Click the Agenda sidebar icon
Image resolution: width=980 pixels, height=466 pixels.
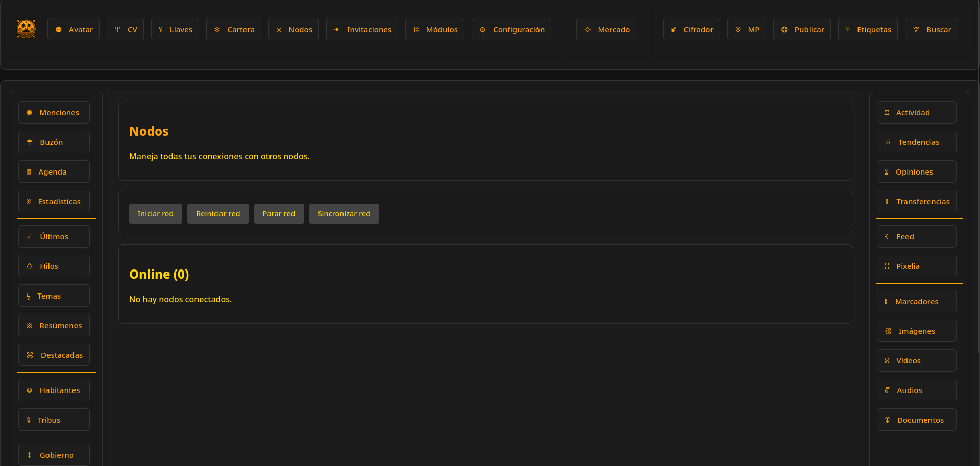click(x=29, y=172)
